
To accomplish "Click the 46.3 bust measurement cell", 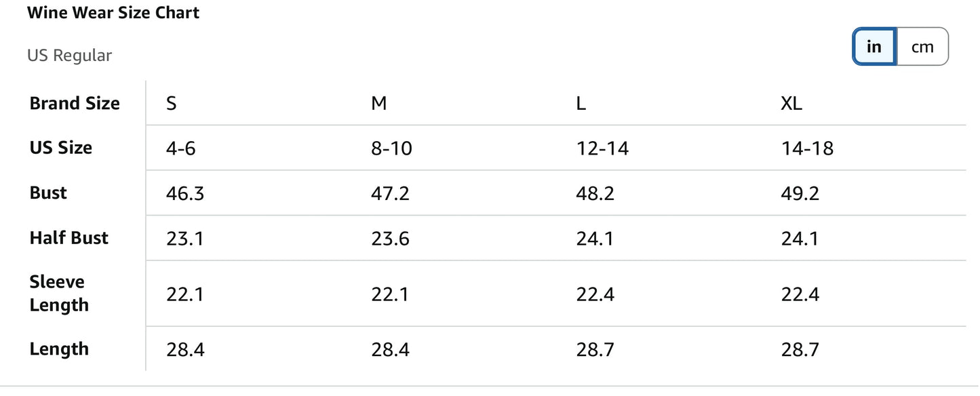I will pyautogui.click(x=185, y=194).
